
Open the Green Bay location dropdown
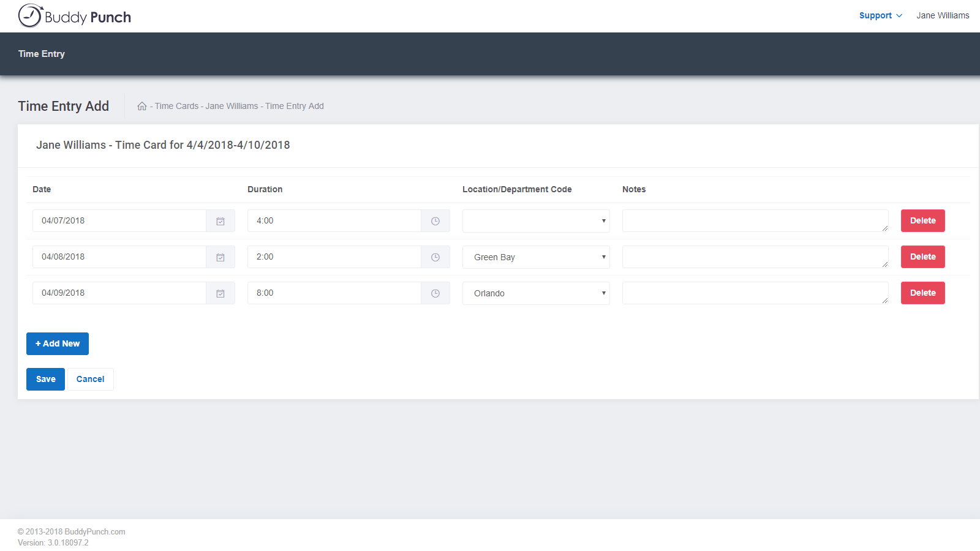[536, 257]
